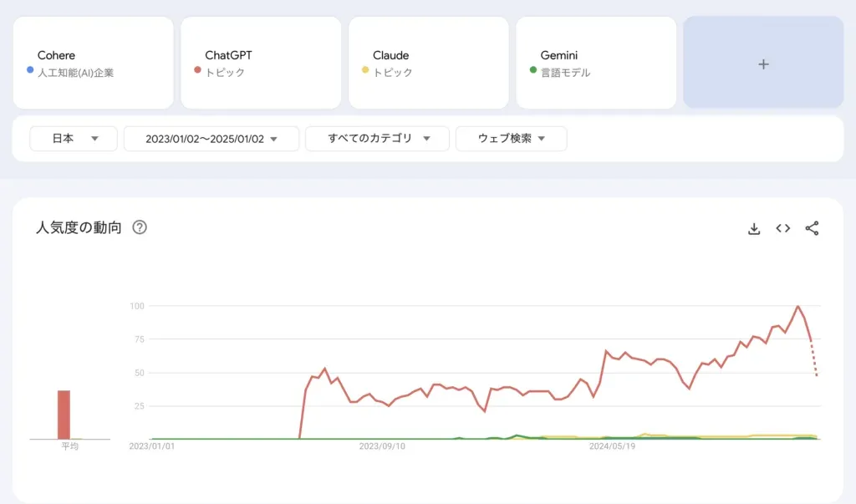Click the red dot under ChatGPT
This screenshot has height=504, width=856.
197,70
